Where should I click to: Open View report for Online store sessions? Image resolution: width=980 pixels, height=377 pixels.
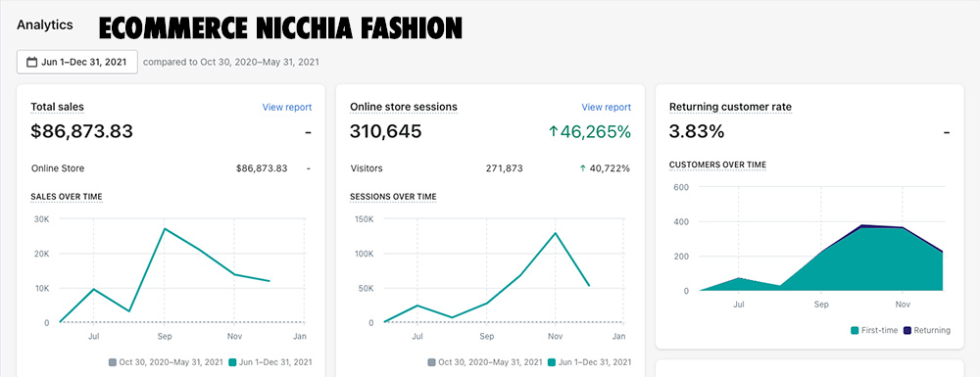point(607,108)
